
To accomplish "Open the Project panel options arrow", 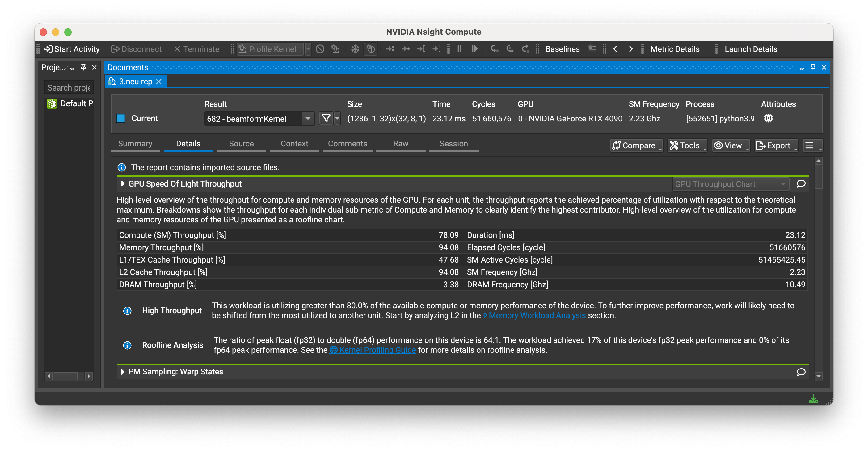I will [x=72, y=69].
